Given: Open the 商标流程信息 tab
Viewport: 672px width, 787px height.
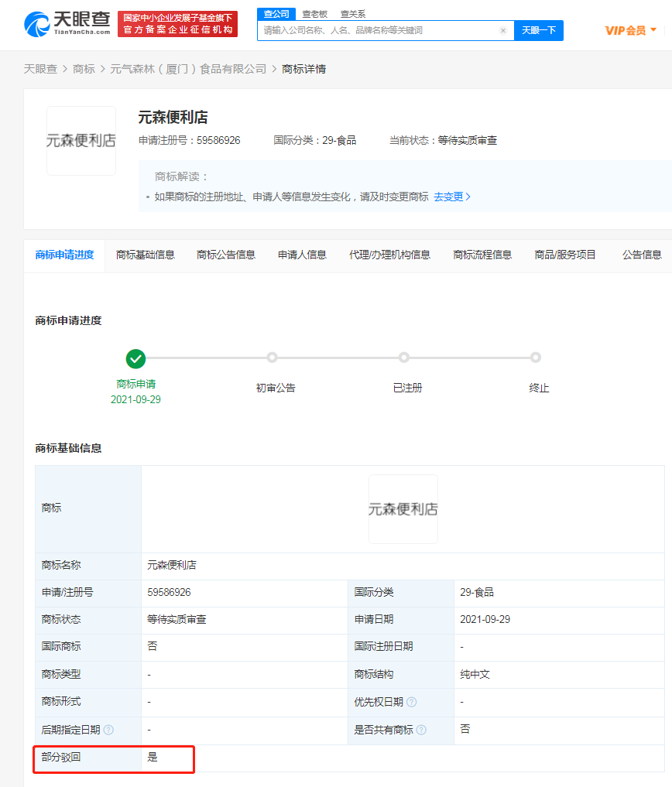Looking at the screenshot, I should tap(480, 254).
